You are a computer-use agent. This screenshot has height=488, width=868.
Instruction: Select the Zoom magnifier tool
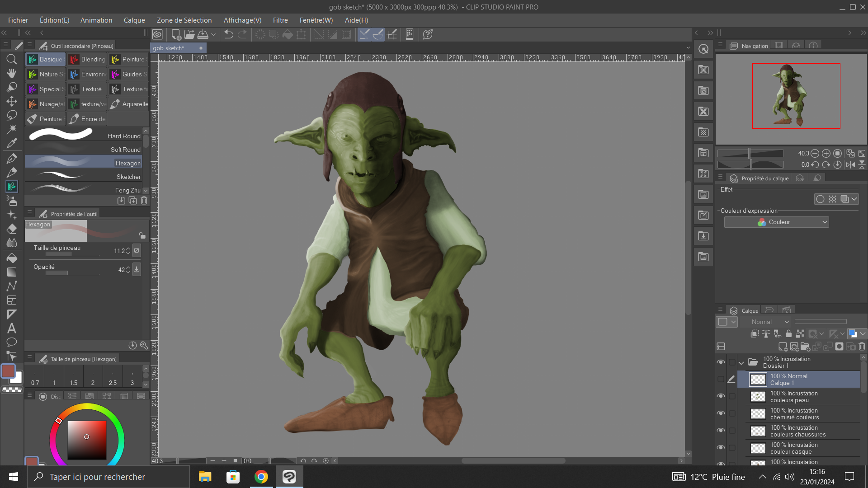tap(12, 59)
